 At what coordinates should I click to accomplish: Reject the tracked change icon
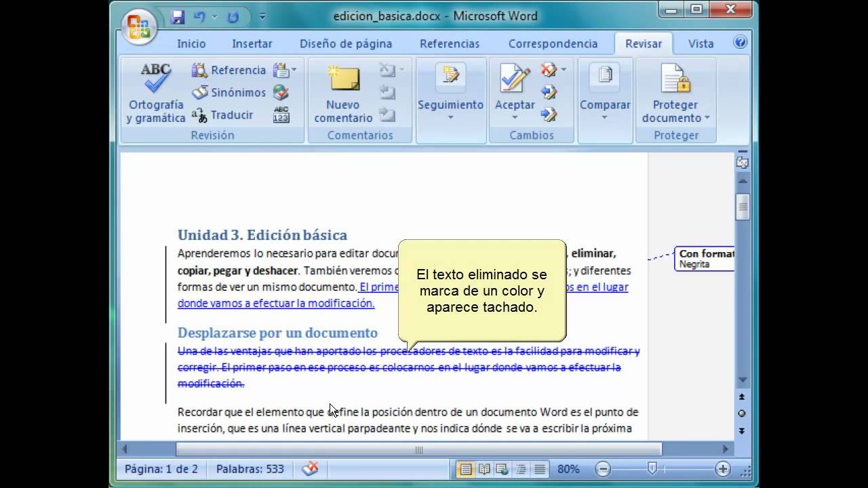point(548,70)
